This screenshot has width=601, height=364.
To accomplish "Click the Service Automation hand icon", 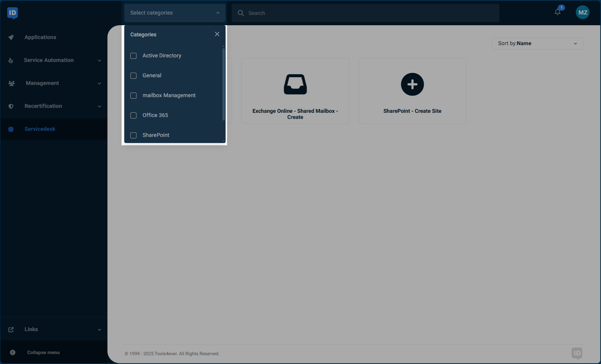I will click(x=11, y=60).
